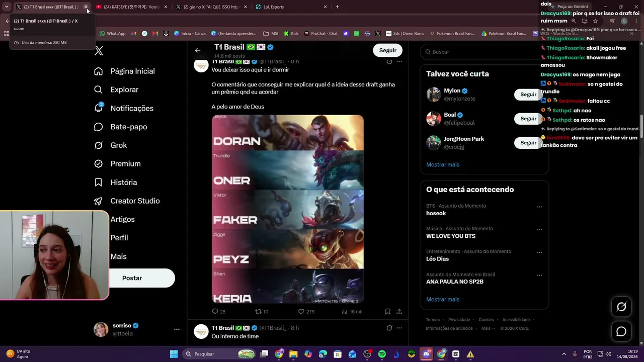644x362 pixels.
Task: Open more options for Léo Dias trend
Action: (x=539, y=252)
